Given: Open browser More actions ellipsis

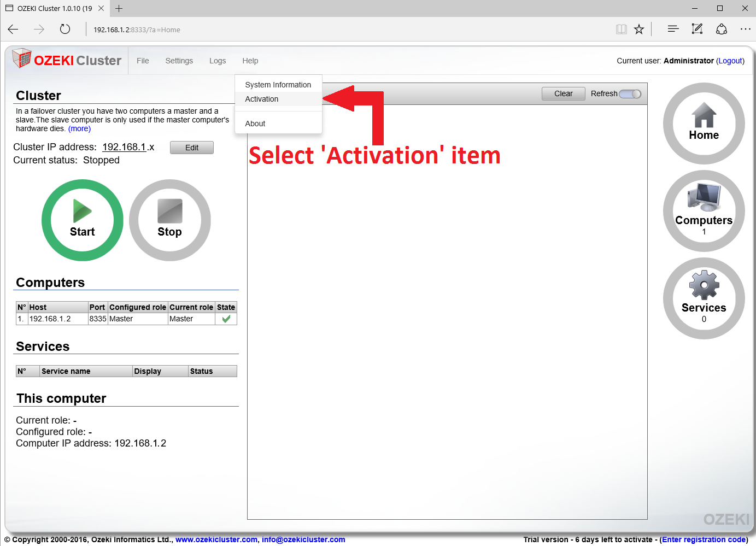Looking at the screenshot, I should 745,29.
